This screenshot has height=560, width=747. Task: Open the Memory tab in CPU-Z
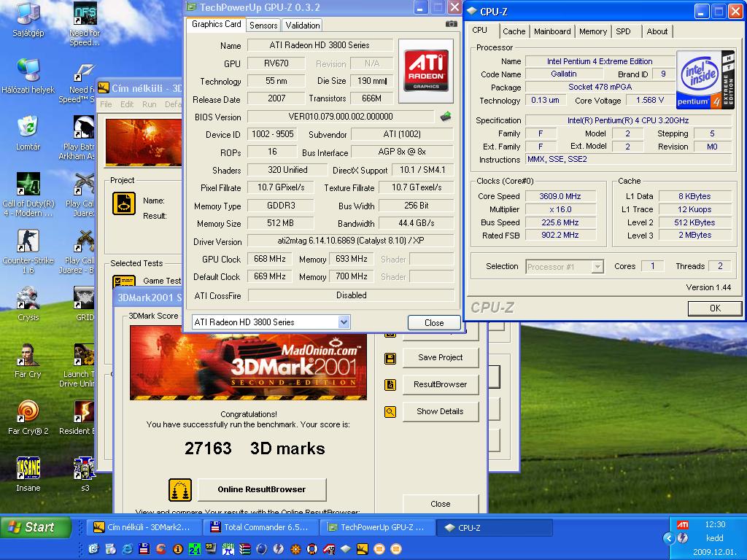[x=593, y=31]
